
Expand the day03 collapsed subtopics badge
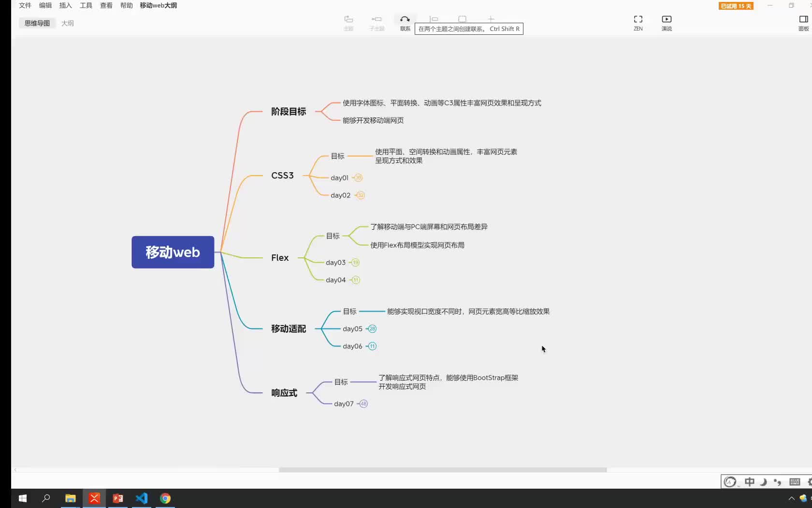coord(356,263)
